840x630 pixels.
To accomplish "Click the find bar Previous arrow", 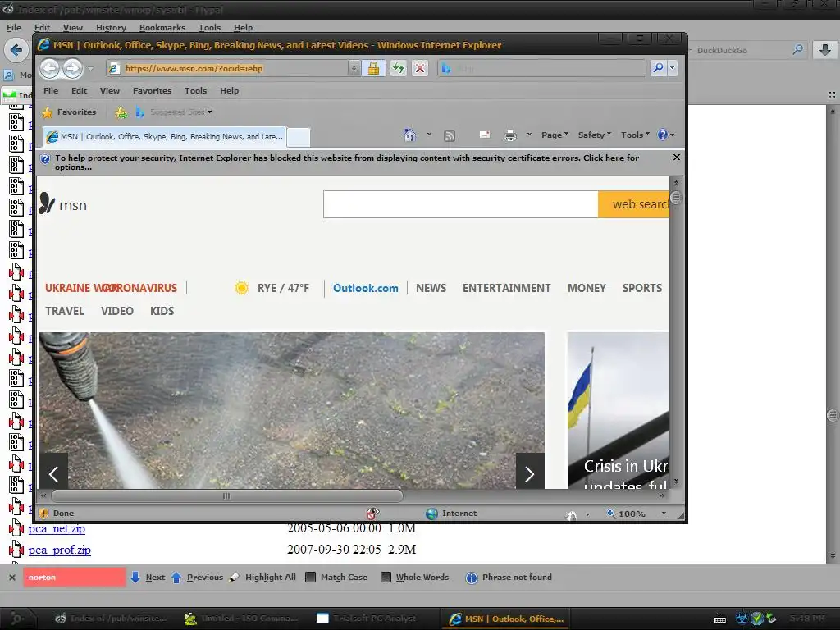I will coord(176,577).
